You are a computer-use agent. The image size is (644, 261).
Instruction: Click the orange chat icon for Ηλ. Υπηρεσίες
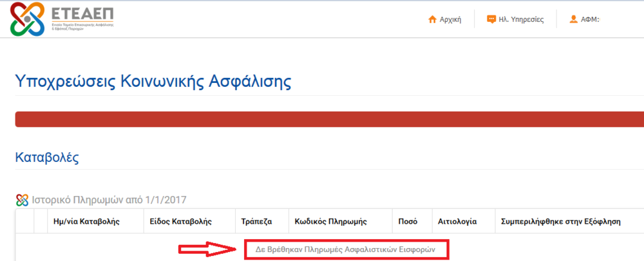[491, 19]
